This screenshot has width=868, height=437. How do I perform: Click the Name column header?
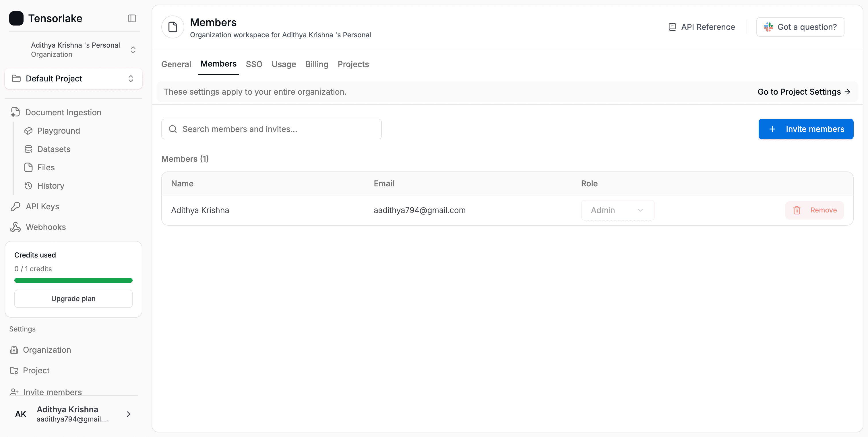pos(182,184)
